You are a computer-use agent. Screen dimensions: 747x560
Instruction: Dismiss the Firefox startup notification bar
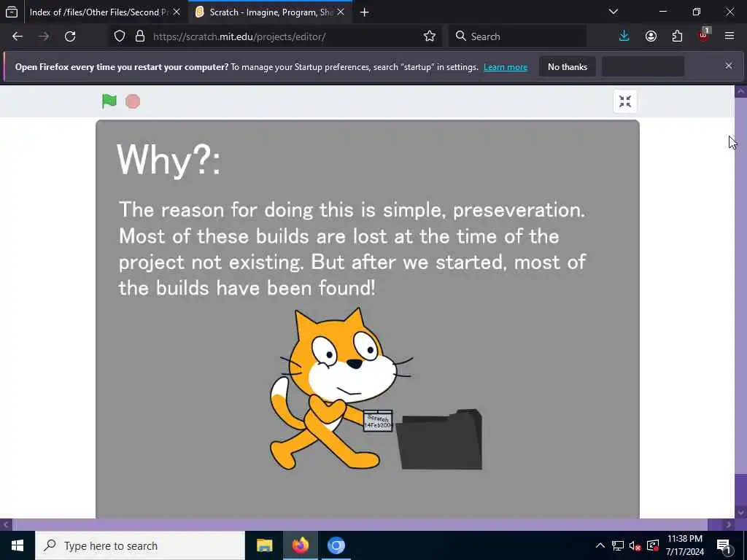pyautogui.click(x=729, y=66)
